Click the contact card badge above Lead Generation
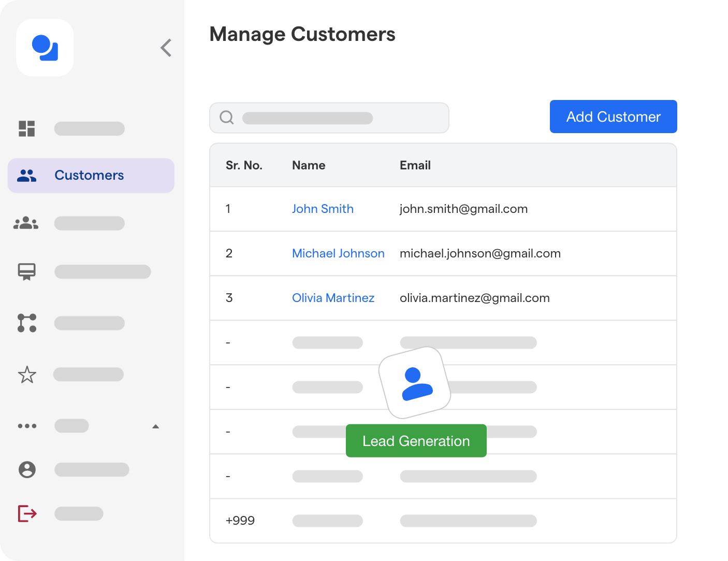Image resolution: width=728 pixels, height=561 pixels. pos(416,383)
